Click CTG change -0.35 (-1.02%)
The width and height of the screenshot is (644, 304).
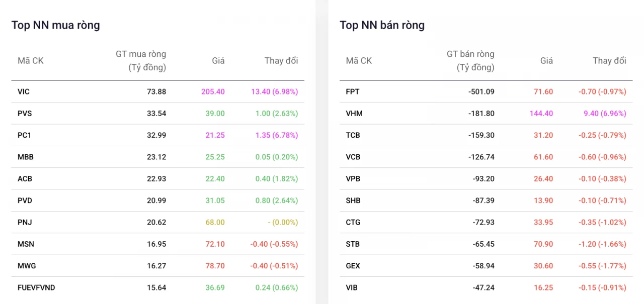(x=602, y=222)
